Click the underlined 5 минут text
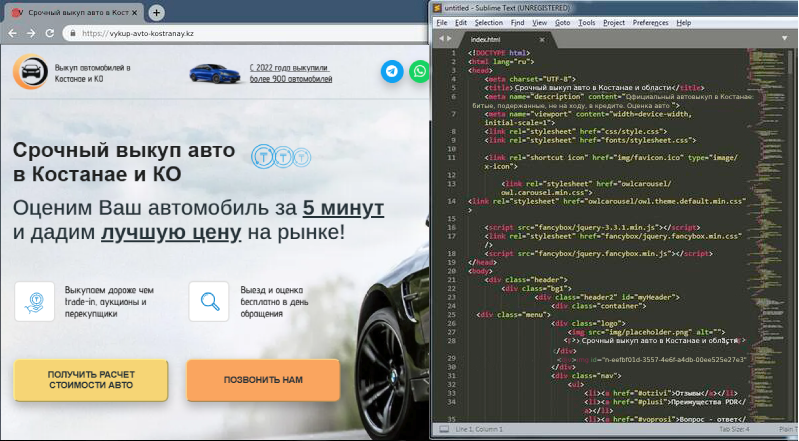This screenshot has height=441, width=799. [x=343, y=208]
